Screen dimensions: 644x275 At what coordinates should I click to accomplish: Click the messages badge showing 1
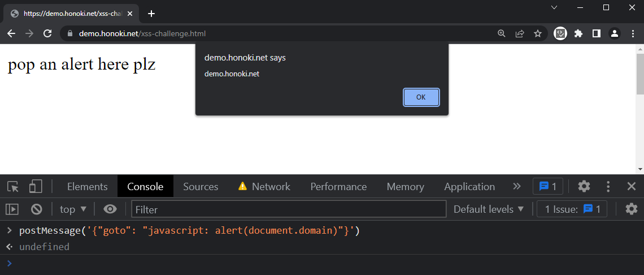point(547,187)
